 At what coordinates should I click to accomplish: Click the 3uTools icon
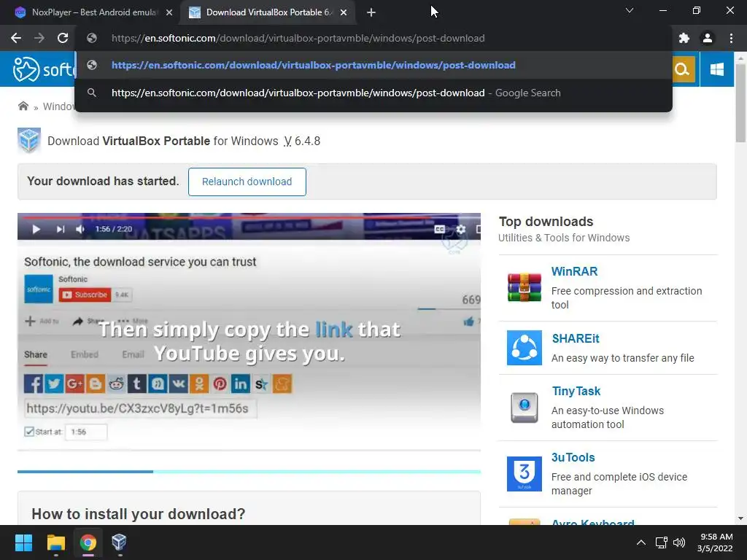[x=524, y=474]
